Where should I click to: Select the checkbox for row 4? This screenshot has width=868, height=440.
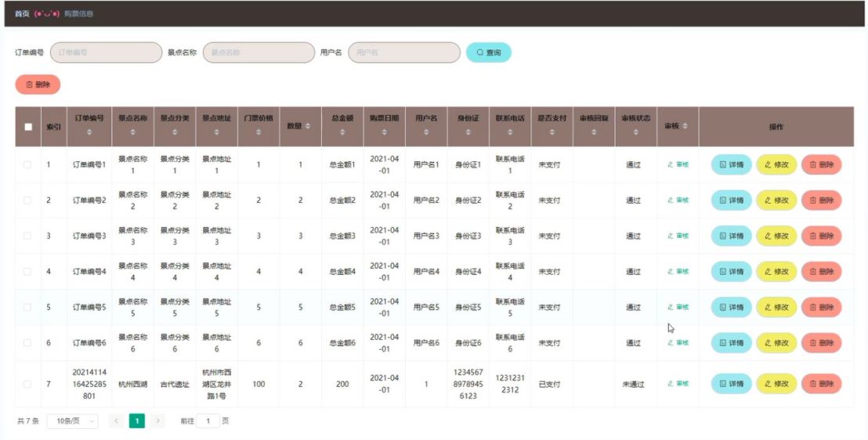click(27, 271)
